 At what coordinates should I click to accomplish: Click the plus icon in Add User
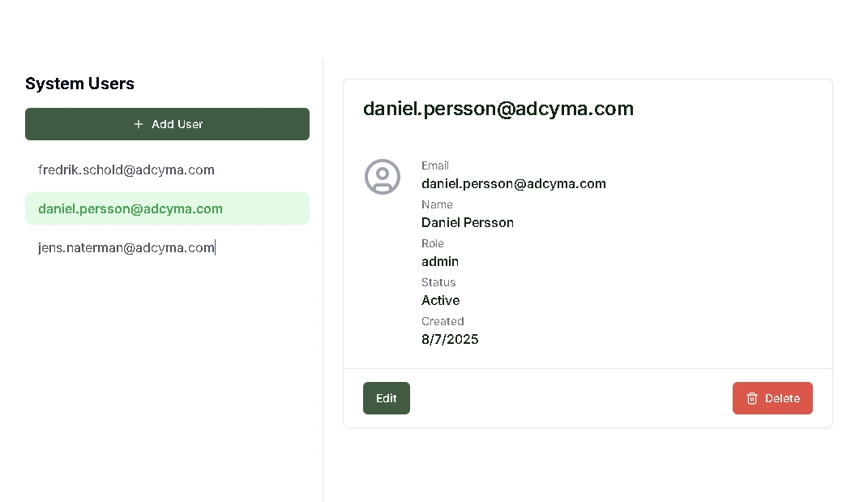(x=139, y=124)
